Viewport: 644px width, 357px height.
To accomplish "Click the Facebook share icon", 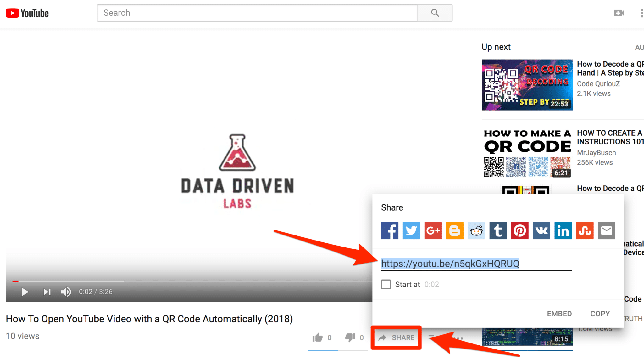I will [389, 230].
